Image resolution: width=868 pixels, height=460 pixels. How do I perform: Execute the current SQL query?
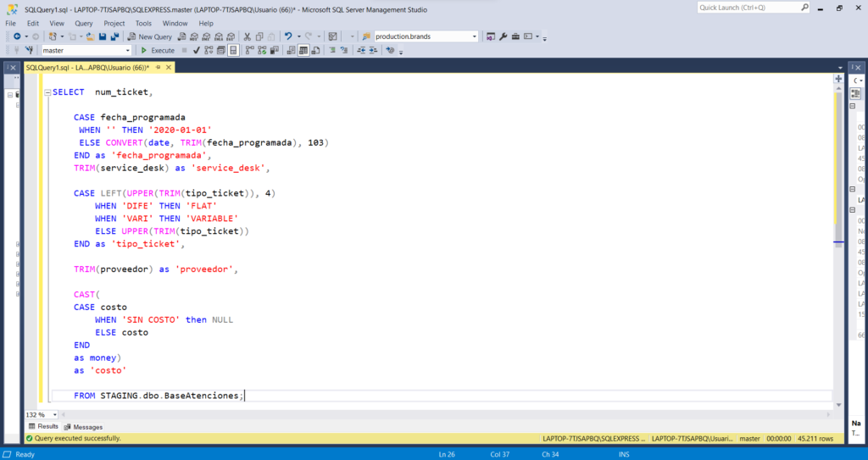pos(158,50)
